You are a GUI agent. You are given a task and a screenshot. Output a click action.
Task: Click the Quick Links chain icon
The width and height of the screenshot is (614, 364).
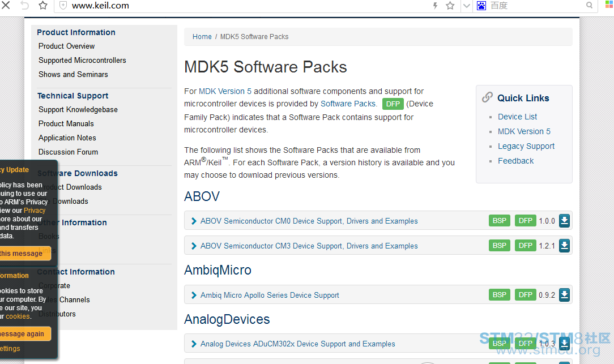(487, 97)
